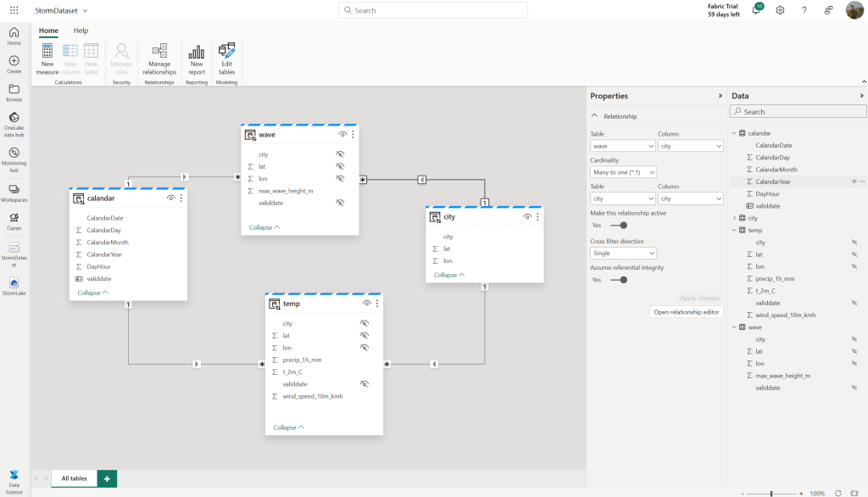Viewport: 868px width, 497px height.
Task: Click fit to screen icon in status bar
Action: point(854,493)
